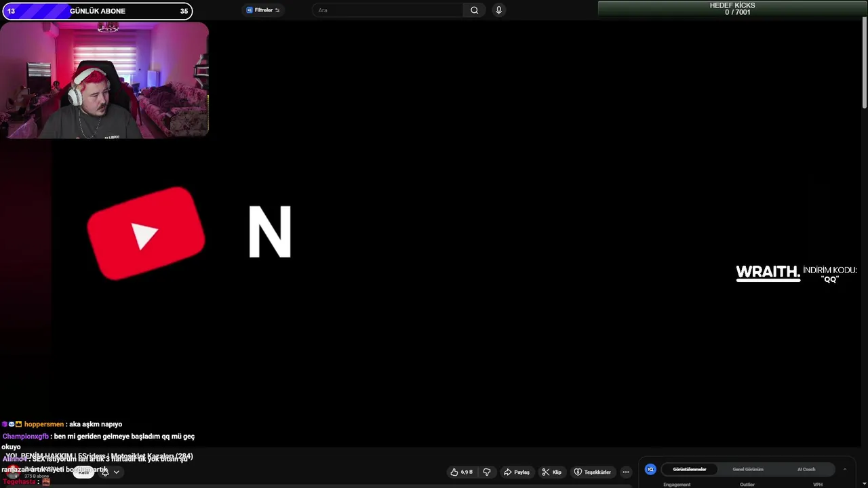Image resolution: width=868 pixels, height=488 pixels.
Task: Click the notification bell next to Katıl
Action: pyautogui.click(x=104, y=472)
